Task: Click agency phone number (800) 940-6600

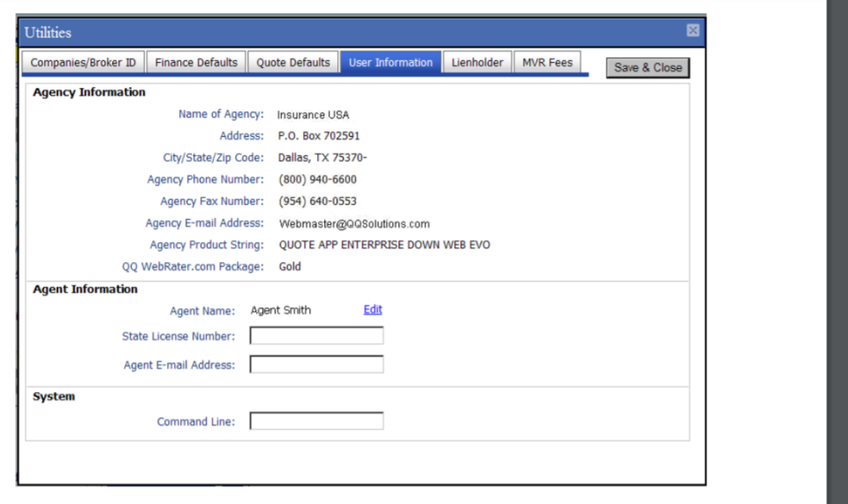Action: click(317, 179)
